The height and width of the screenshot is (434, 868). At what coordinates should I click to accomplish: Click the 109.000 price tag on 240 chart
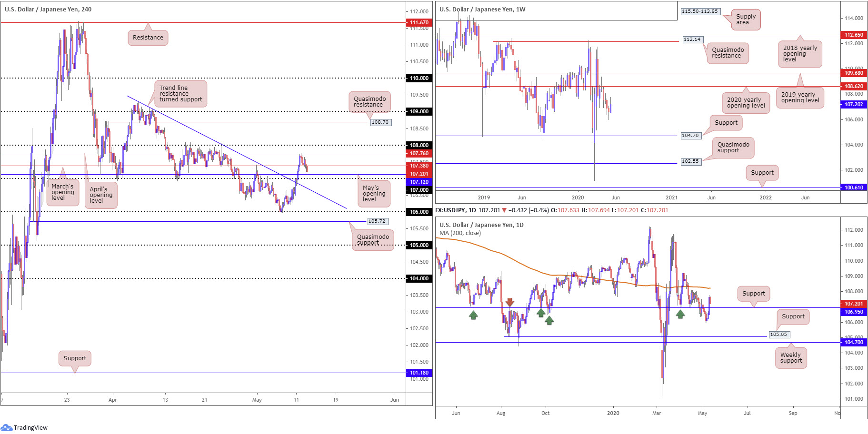(x=419, y=111)
